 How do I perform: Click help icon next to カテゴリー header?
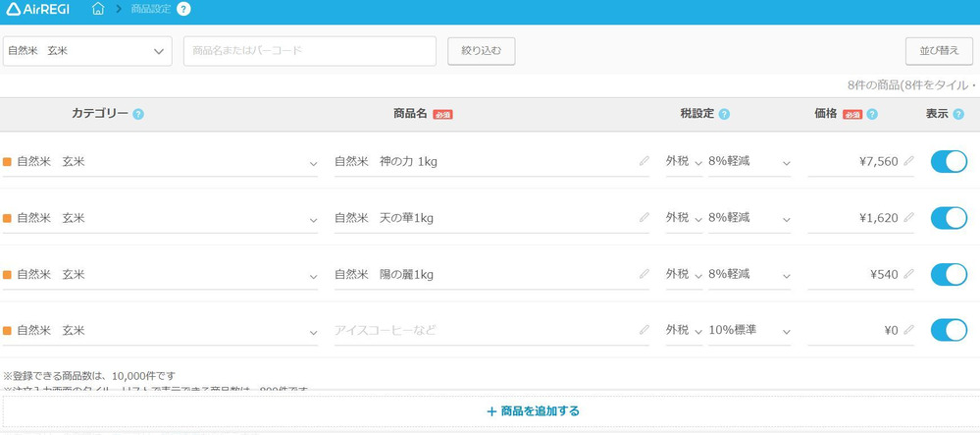pyautogui.click(x=138, y=114)
